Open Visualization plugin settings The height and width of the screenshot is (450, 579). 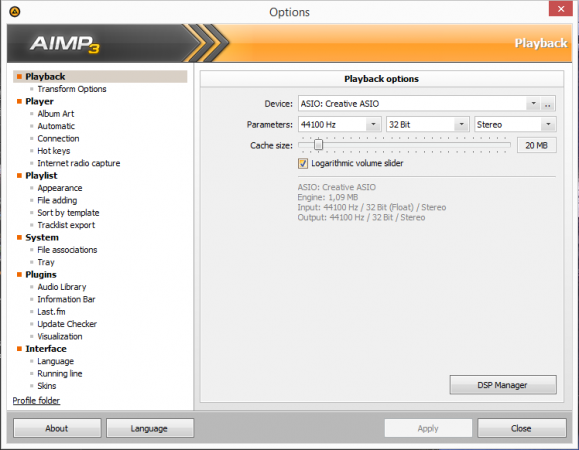click(x=60, y=337)
